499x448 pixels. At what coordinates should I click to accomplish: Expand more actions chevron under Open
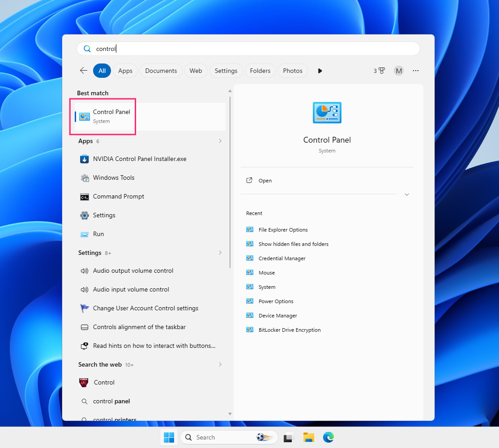click(x=407, y=194)
